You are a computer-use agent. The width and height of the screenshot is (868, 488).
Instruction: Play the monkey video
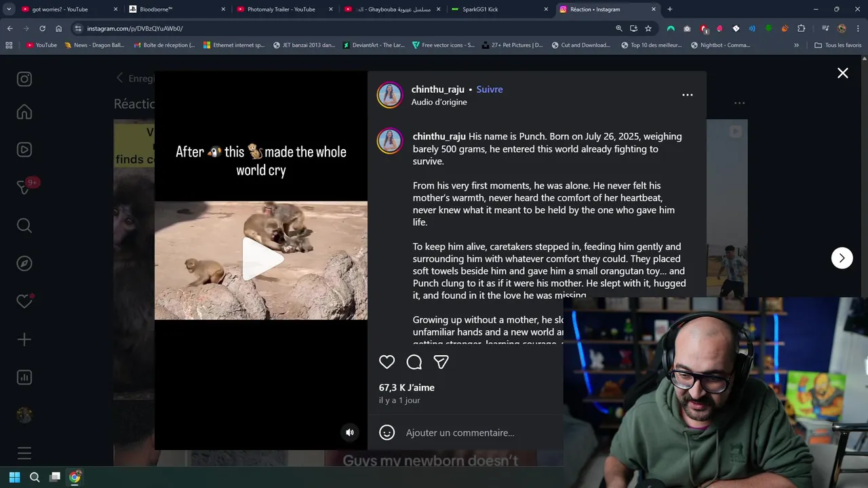[x=261, y=259]
